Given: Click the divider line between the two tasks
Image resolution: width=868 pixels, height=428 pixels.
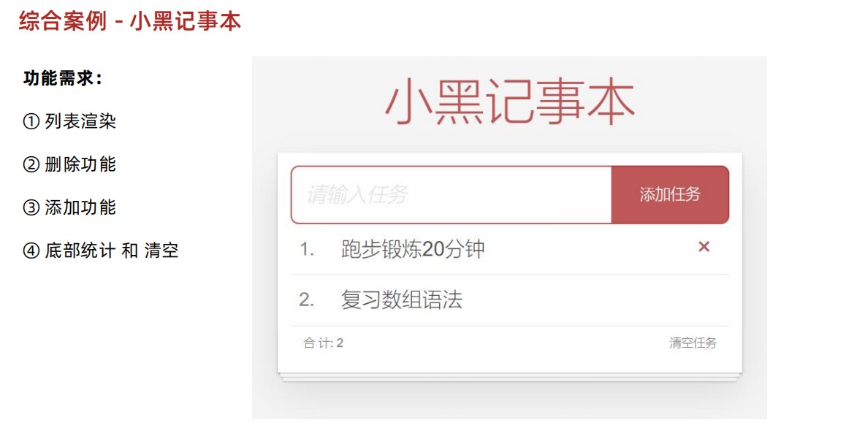Looking at the screenshot, I should [511, 274].
